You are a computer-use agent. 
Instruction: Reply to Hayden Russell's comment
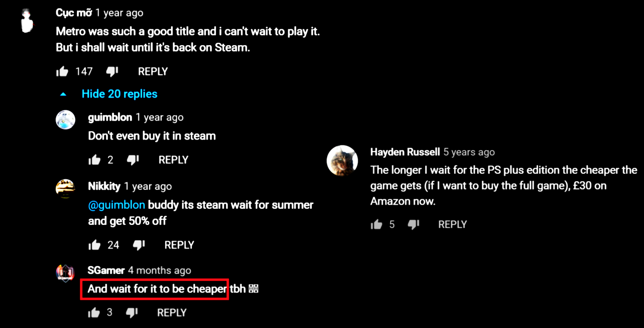click(452, 224)
